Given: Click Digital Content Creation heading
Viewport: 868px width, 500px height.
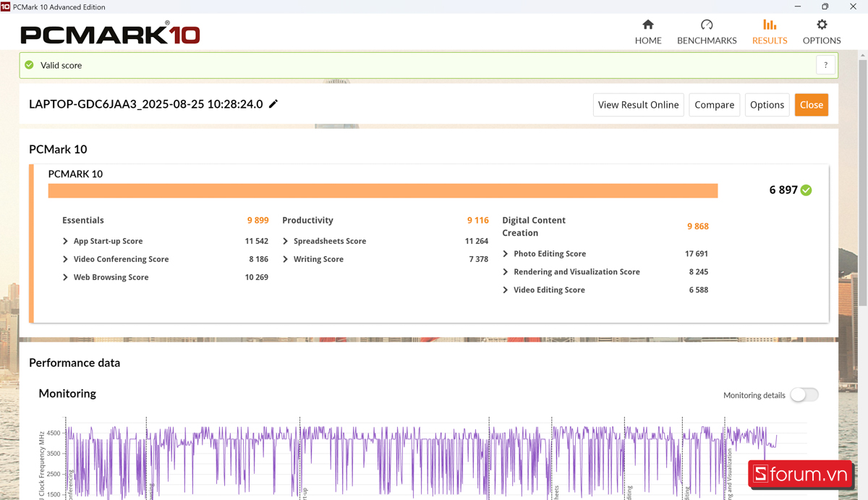Looking at the screenshot, I should point(534,226).
